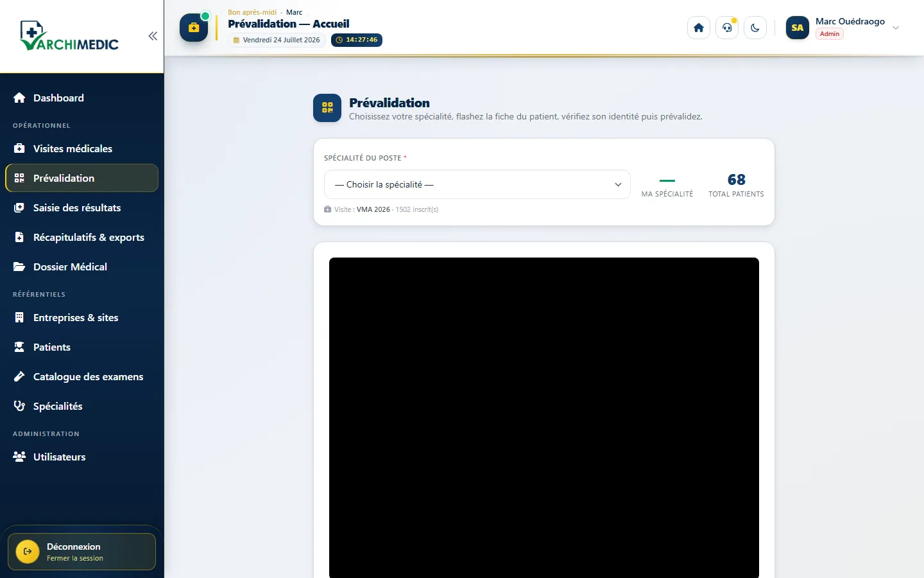Click the black camera scanner preview
The image size is (924, 578).
point(544,417)
